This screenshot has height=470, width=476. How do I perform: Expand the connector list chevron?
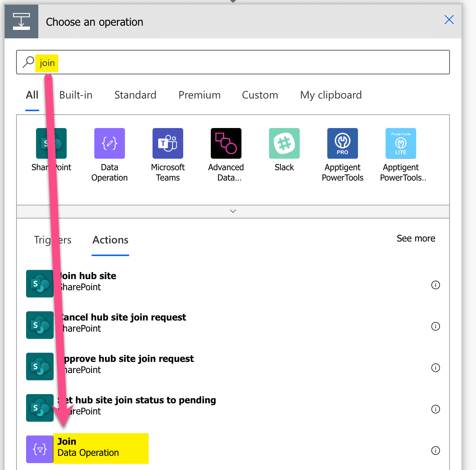(x=233, y=211)
